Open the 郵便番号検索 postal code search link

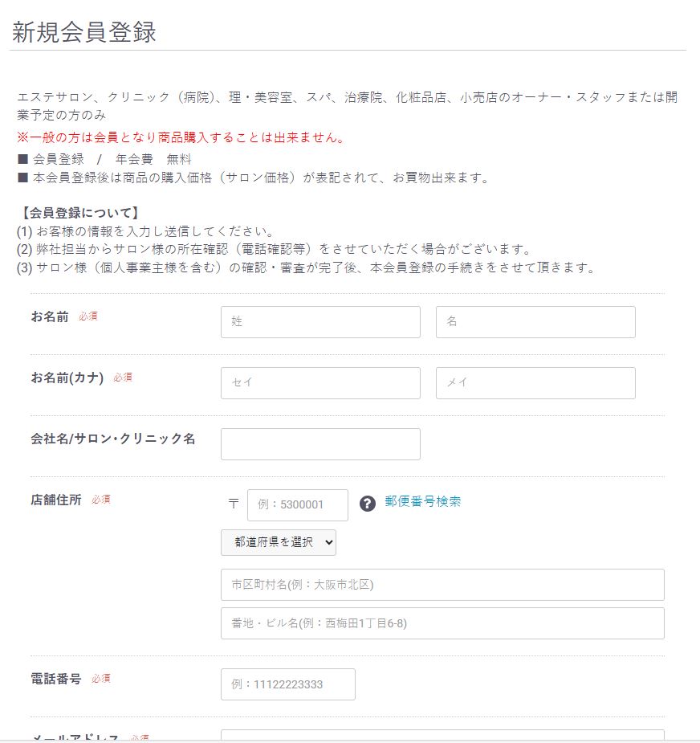423,502
